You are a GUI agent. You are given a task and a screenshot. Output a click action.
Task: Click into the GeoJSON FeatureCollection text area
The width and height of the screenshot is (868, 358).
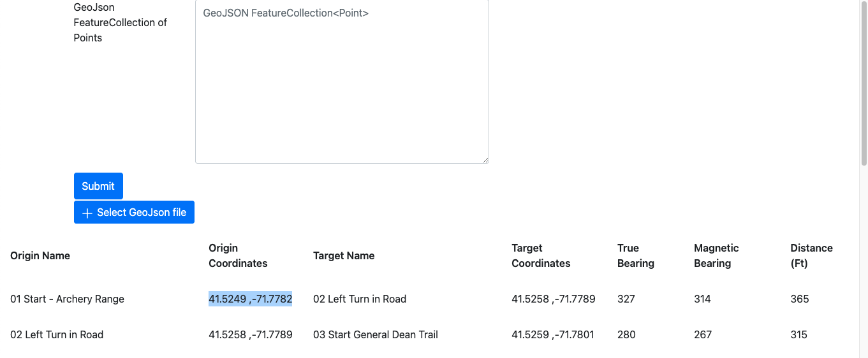coord(342,82)
